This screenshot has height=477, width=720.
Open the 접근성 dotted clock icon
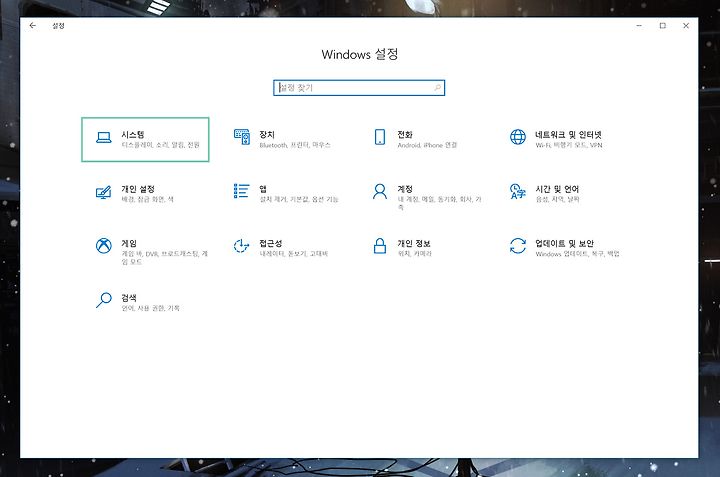[x=242, y=246]
